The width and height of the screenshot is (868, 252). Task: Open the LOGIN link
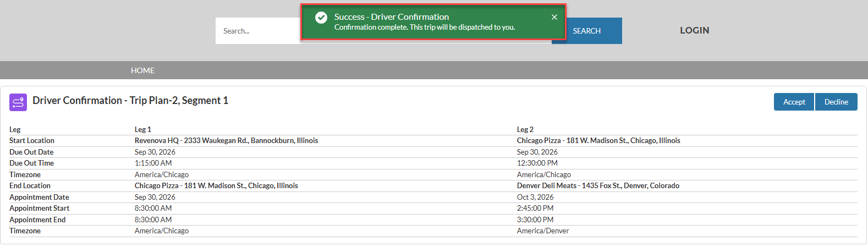point(694,30)
